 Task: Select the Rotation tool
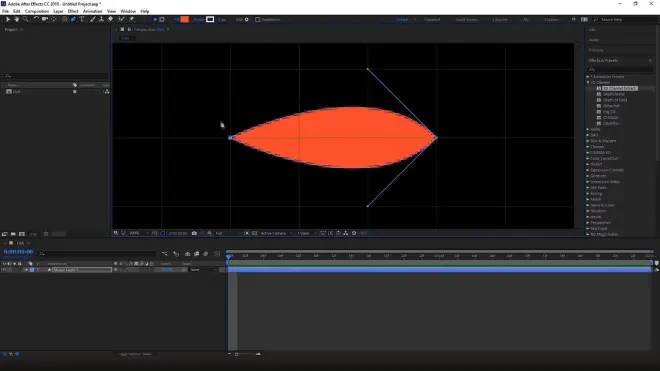tap(36, 19)
